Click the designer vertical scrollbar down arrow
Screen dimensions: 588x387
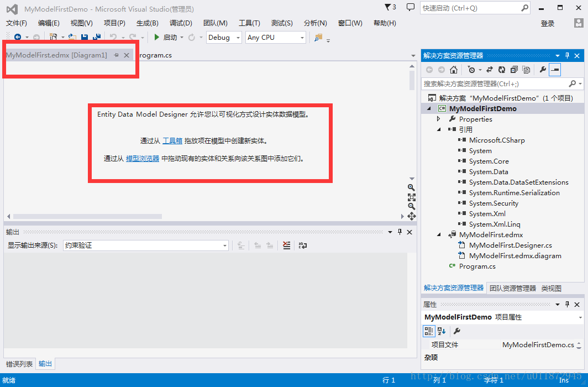[x=412, y=179]
